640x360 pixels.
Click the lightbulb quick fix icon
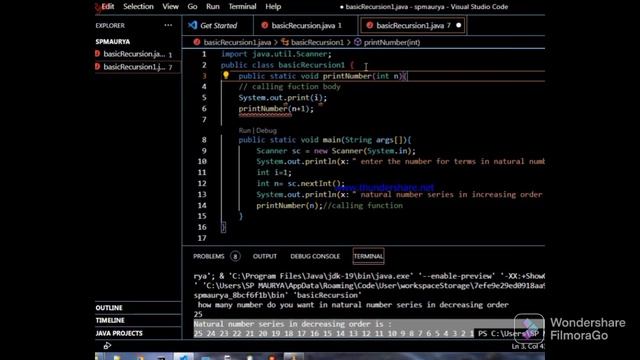226,75
